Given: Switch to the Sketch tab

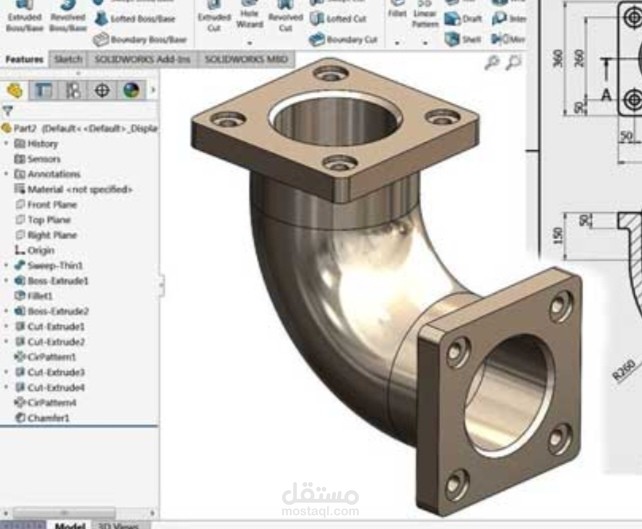Looking at the screenshot, I should (68, 59).
